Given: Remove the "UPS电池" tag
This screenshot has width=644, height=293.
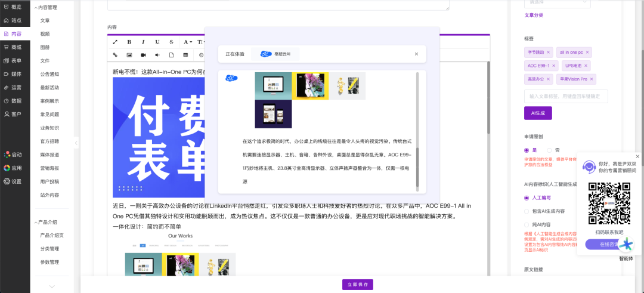Looking at the screenshot, I should click(x=586, y=66).
